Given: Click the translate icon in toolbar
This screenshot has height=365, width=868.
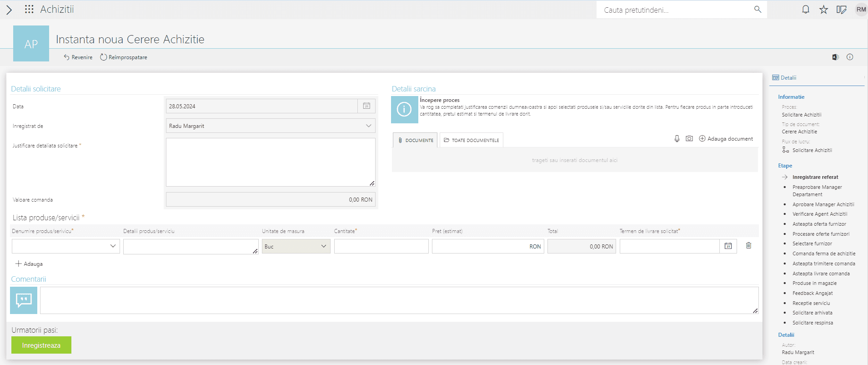Looking at the screenshot, I should 835,57.
